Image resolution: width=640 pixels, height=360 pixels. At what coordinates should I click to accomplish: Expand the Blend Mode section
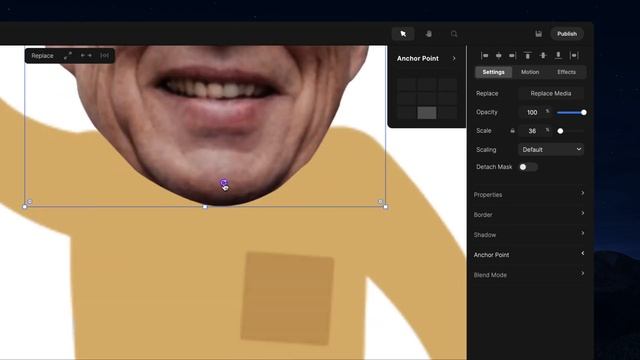(529, 274)
